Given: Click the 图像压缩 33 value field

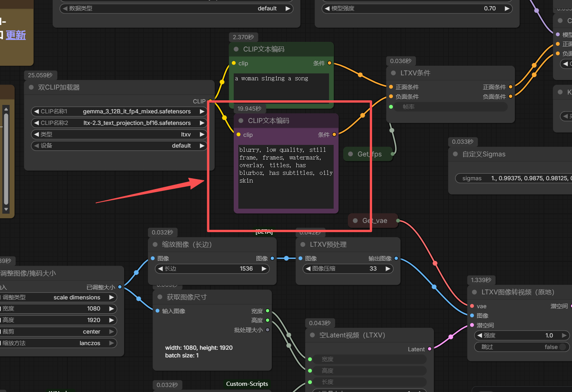Looking at the screenshot, I should click(x=348, y=269).
